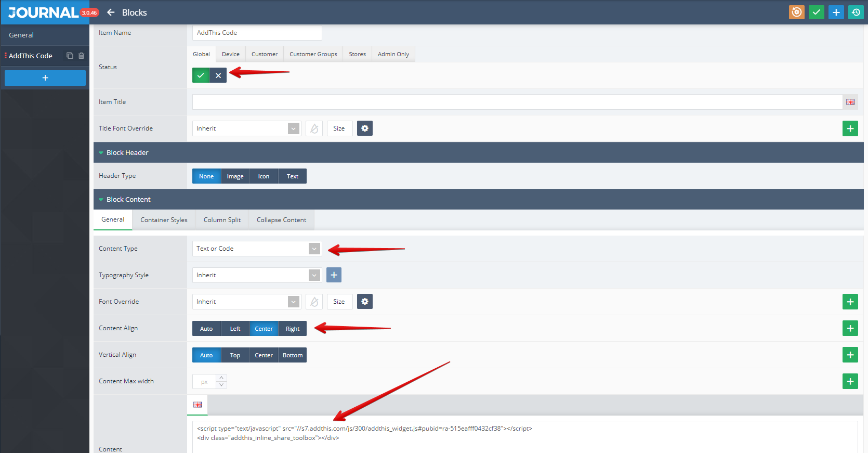Click the Journal logo

pos(44,12)
